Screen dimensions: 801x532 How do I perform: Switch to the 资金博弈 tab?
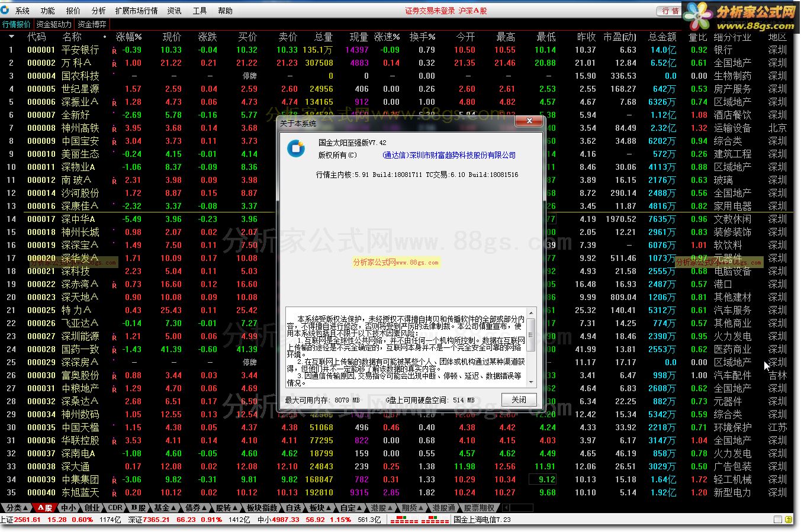click(92, 24)
